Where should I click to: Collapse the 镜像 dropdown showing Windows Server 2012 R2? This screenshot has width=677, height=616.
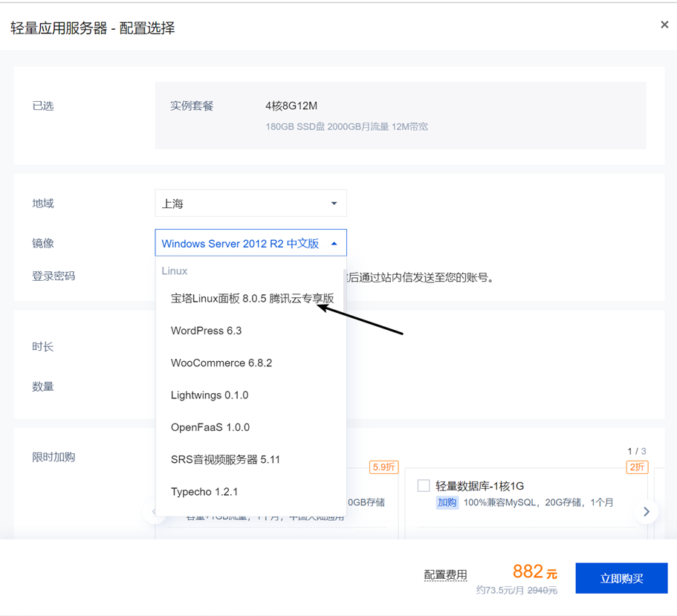tap(250, 243)
